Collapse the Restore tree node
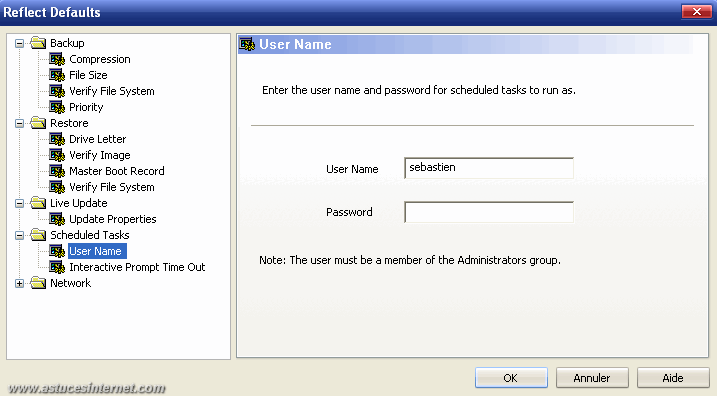 pos(19,123)
